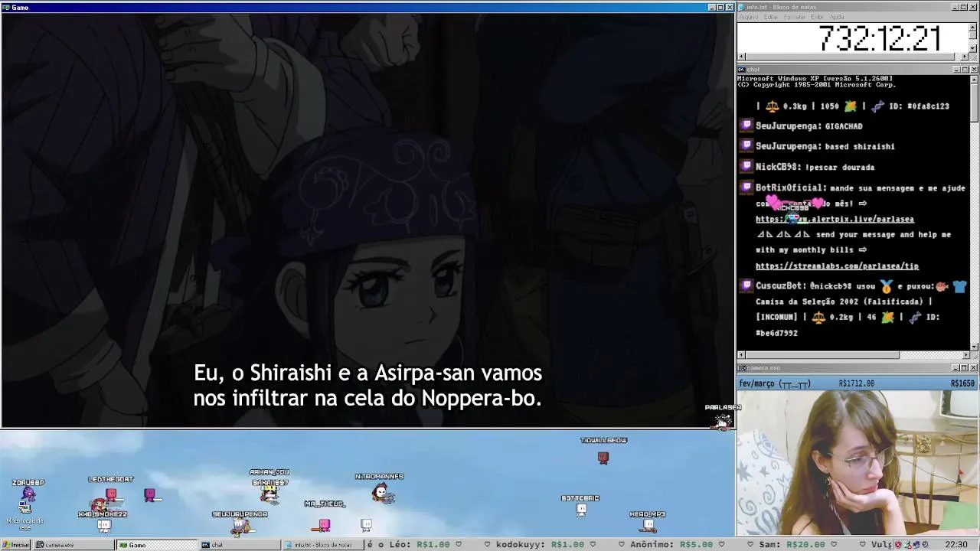The height and width of the screenshot is (551, 980).
Task: Click the fev/março label on camera panel
Action: [756, 383]
